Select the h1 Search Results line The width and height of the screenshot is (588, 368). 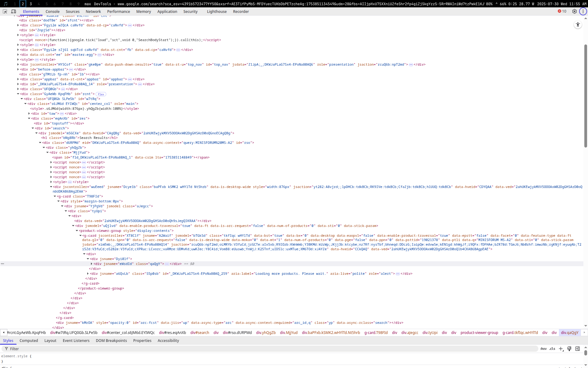(80, 138)
